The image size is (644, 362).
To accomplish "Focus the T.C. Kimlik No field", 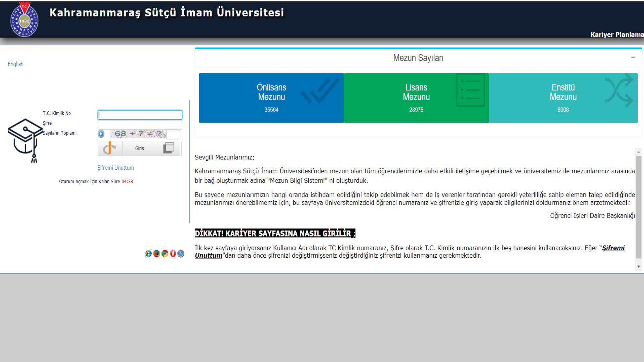I will [x=140, y=115].
